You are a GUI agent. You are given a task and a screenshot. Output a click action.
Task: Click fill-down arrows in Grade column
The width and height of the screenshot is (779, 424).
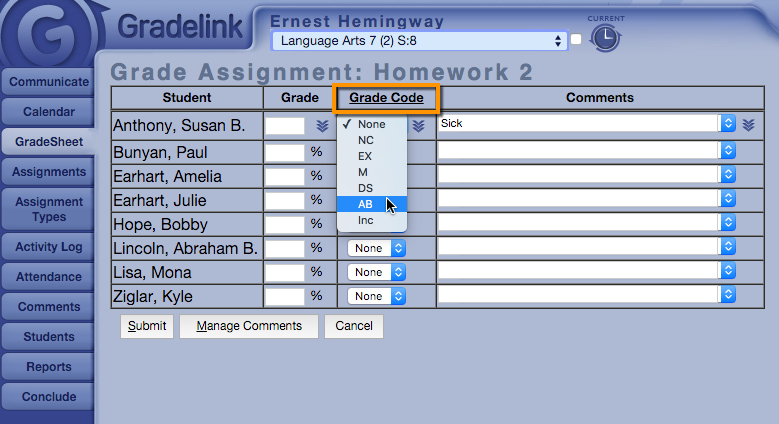pyautogui.click(x=322, y=125)
